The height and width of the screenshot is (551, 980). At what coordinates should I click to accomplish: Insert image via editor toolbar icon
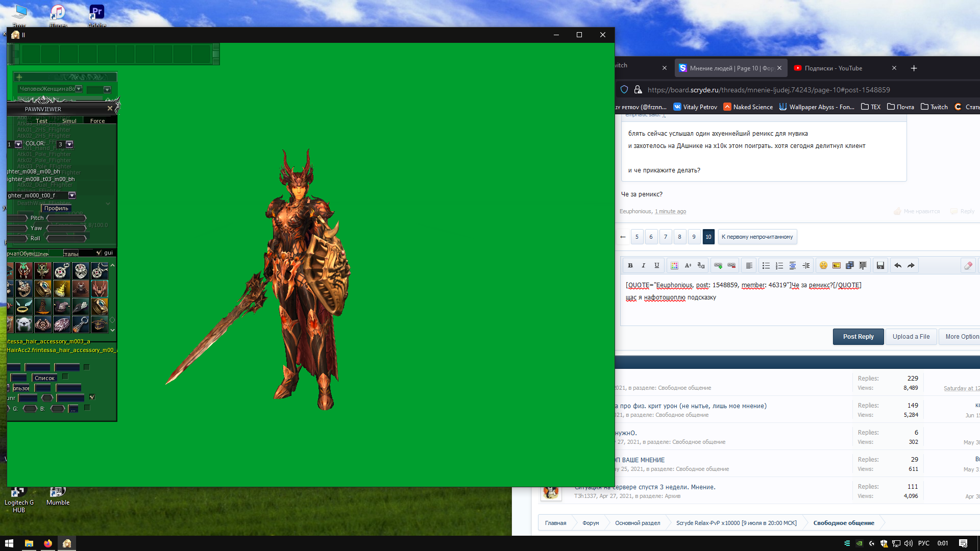point(837,265)
